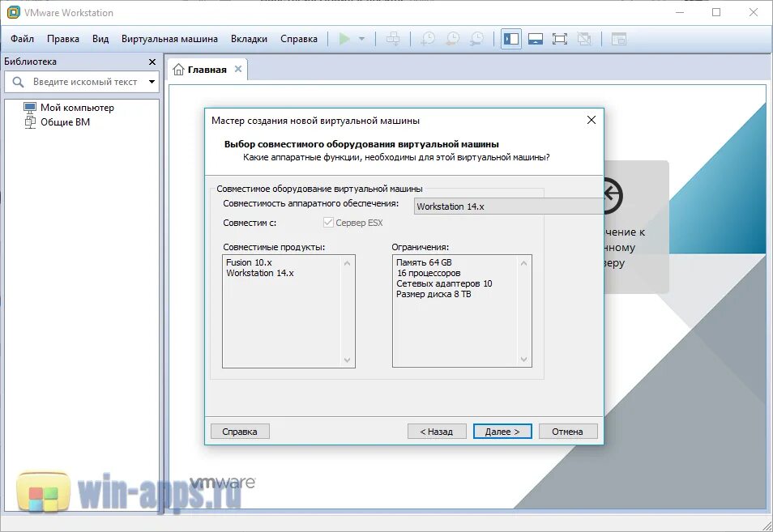Open the Library search options dropdown
Viewport: 773px width, 532px height.
coord(152,82)
